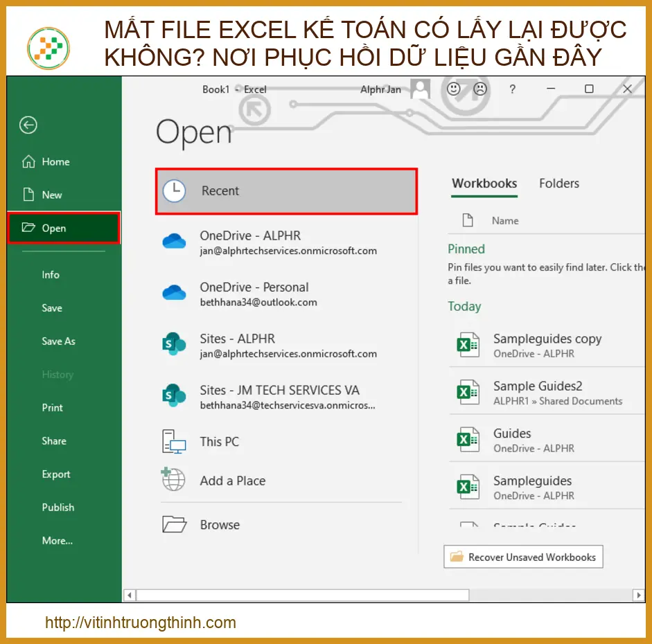
Task: Click the smiley feedback face icon
Action: coord(453,89)
